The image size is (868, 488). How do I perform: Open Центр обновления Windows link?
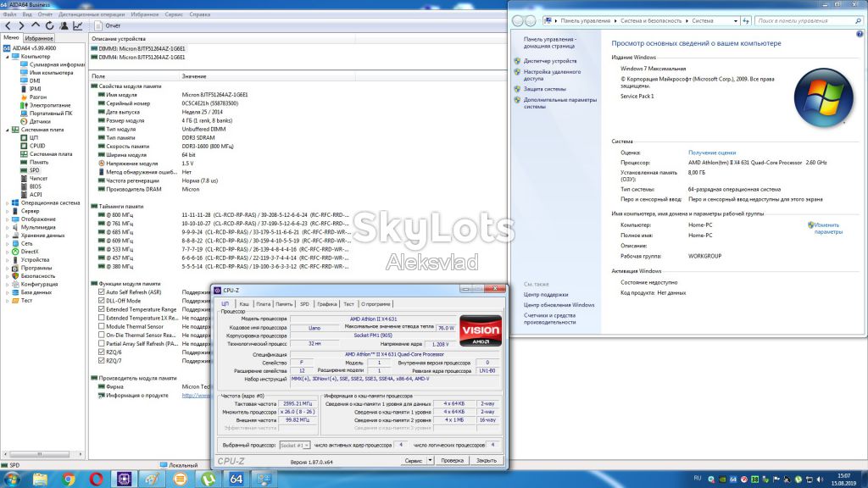[559, 305]
